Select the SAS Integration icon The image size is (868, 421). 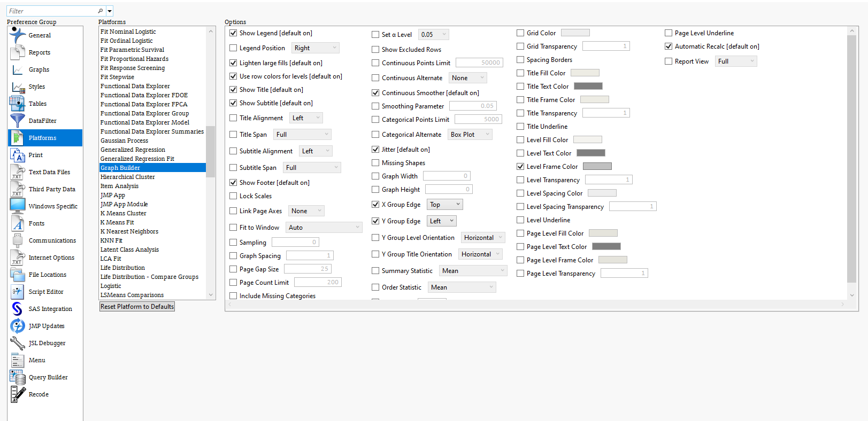pos(17,309)
